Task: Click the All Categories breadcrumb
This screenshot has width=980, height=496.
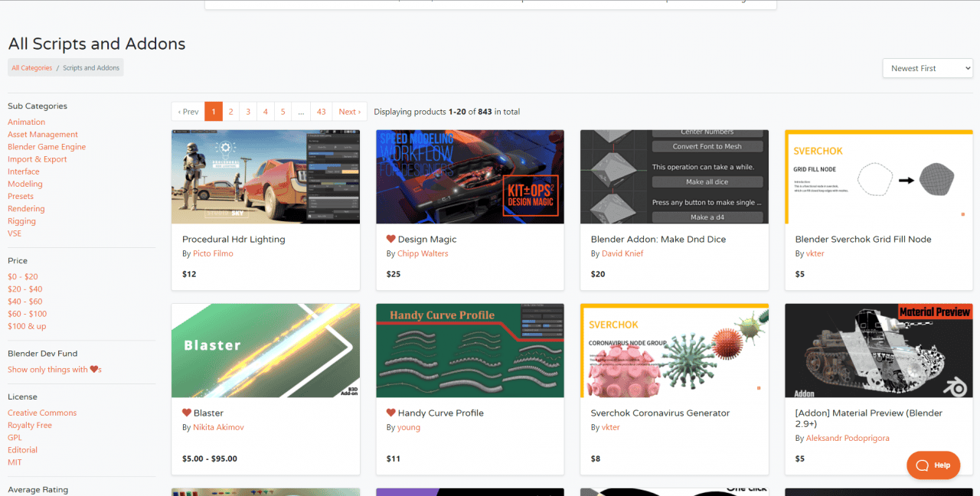Action: (31, 67)
